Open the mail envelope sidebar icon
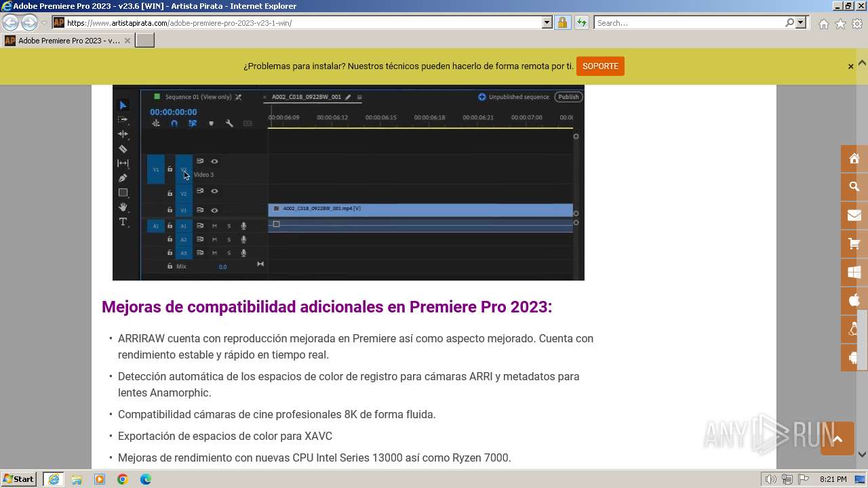The image size is (868, 488). 854,216
